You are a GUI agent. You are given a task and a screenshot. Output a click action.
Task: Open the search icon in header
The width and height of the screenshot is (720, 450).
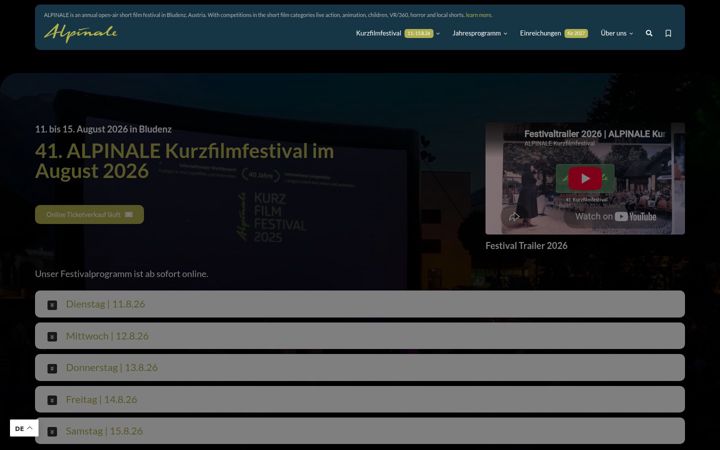[649, 33]
